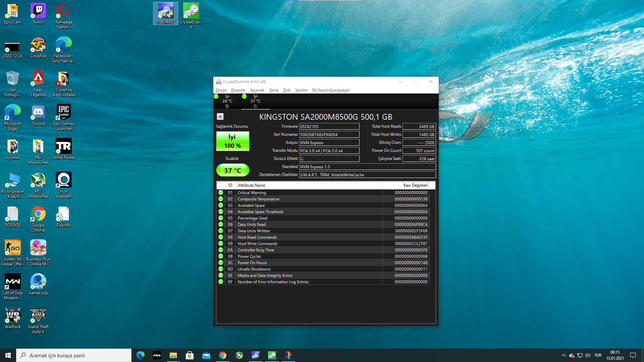Open Counter-Strike Global Offensive icon

coord(12,253)
